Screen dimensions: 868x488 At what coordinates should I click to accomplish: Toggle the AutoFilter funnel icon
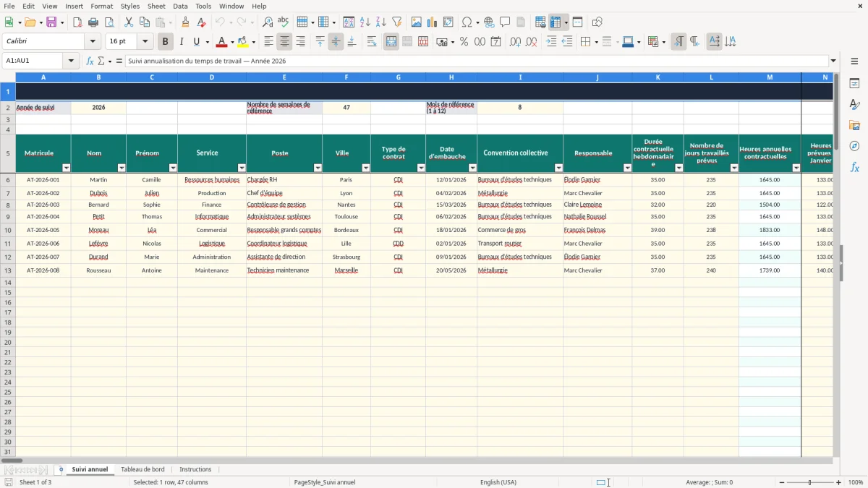coord(397,22)
